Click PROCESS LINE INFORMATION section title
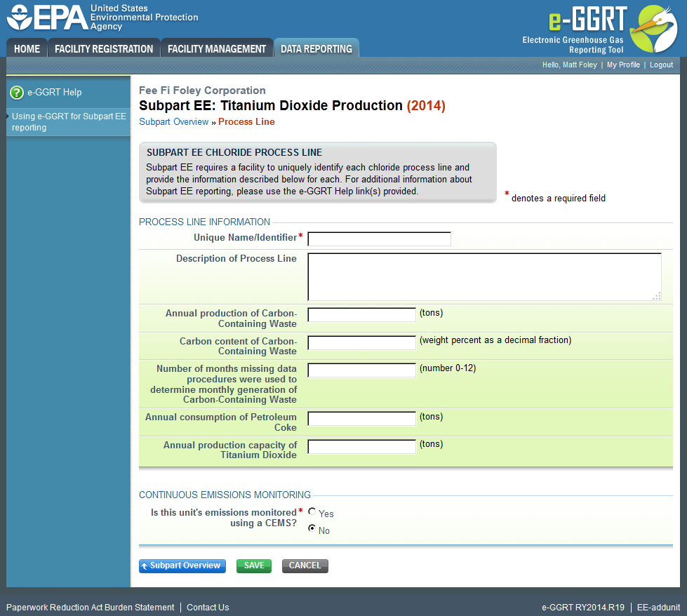Viewport: 687px width, 616px height. tap(205, 222)
